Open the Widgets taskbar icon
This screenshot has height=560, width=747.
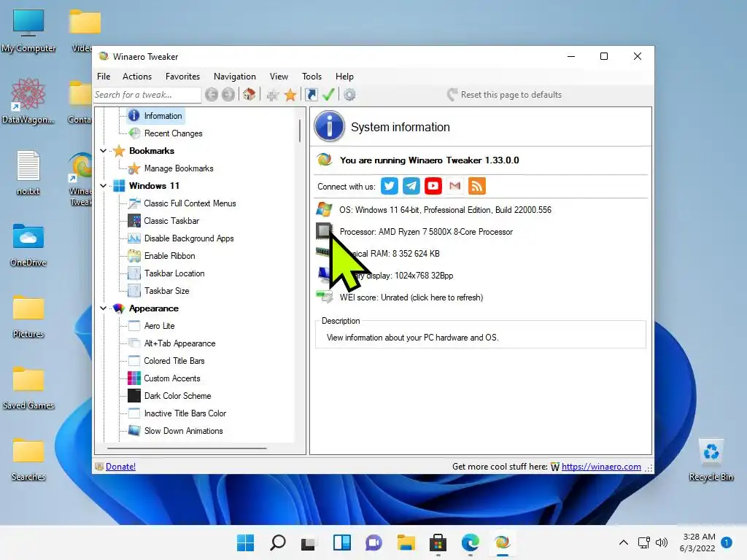coord(341,542)
